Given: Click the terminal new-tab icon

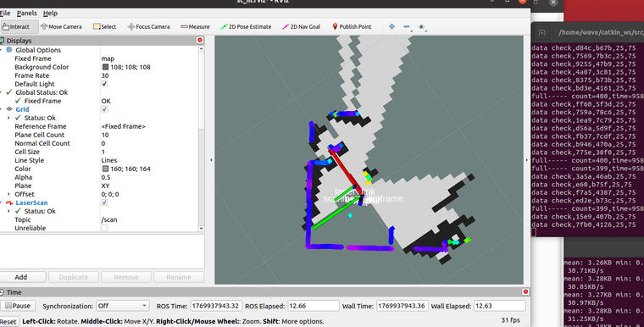Looking at the screenshot, I should point(542,32).
